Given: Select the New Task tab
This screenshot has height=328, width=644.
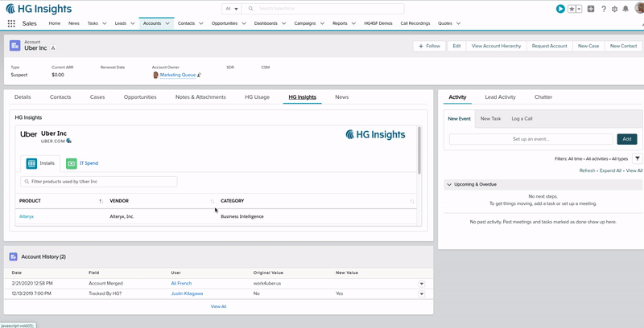Looking at the screenshot, I should coord(490,118).
